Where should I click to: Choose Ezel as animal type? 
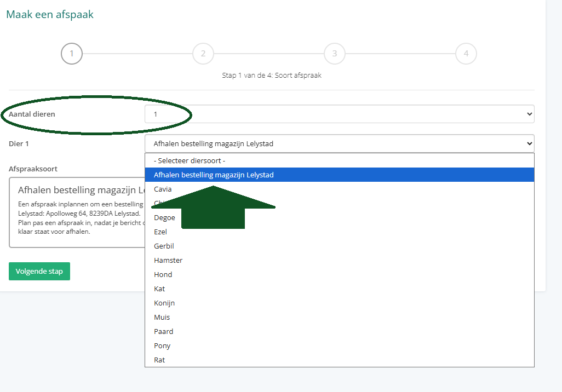(160, 232)
